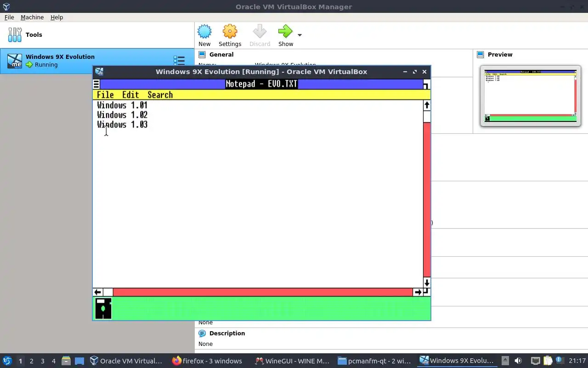This screenshot has height=368, width=588.
Task: Click the text line Windows 1.02
Action: tap(122, 115)
